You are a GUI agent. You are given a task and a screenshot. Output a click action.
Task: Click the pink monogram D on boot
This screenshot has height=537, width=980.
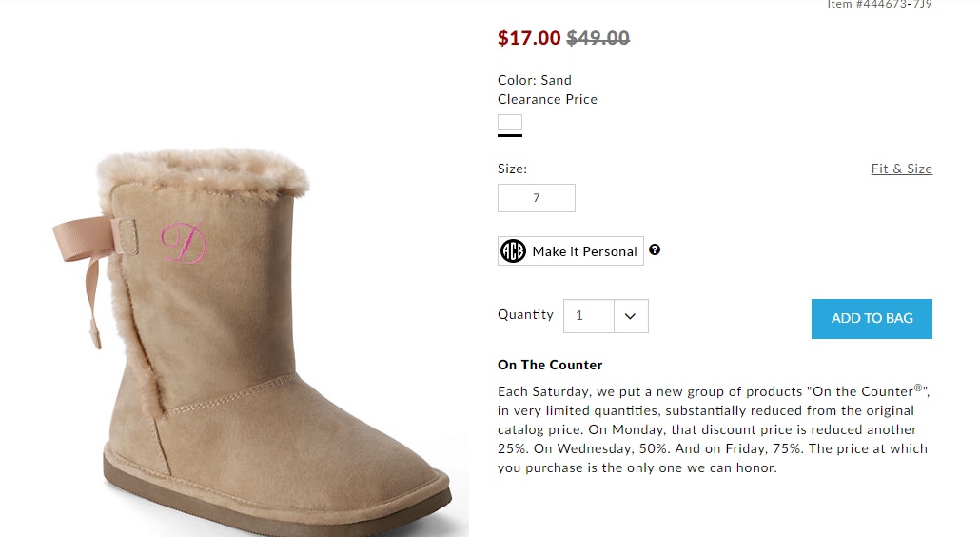[184, 243]
